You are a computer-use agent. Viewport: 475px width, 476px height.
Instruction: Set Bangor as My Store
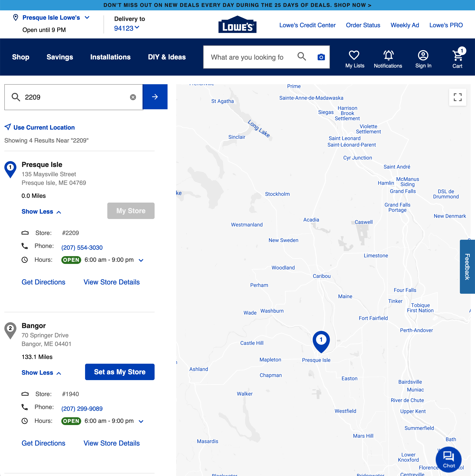(119, 372)
